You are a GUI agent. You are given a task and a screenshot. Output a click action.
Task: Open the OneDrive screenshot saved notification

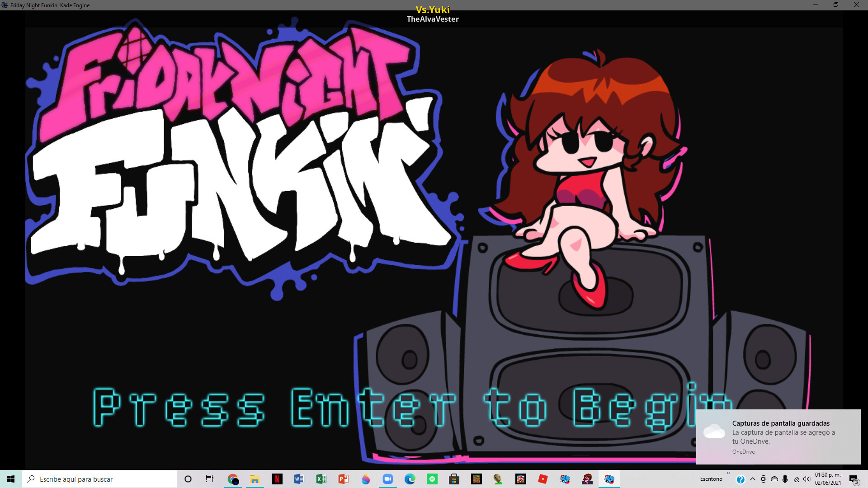click(x=778, y=436)
